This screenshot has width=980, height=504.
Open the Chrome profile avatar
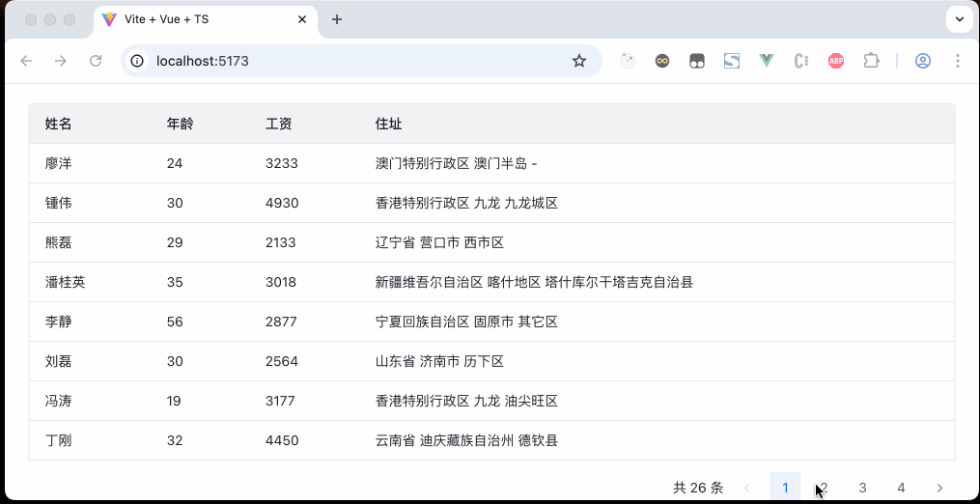tap(923, 61)
